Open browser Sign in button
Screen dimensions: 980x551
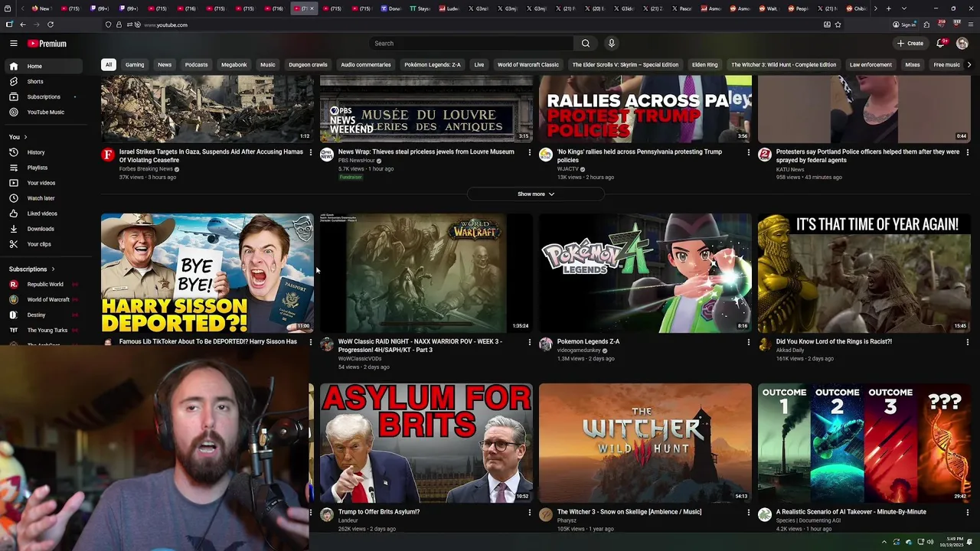click(904, 24)
